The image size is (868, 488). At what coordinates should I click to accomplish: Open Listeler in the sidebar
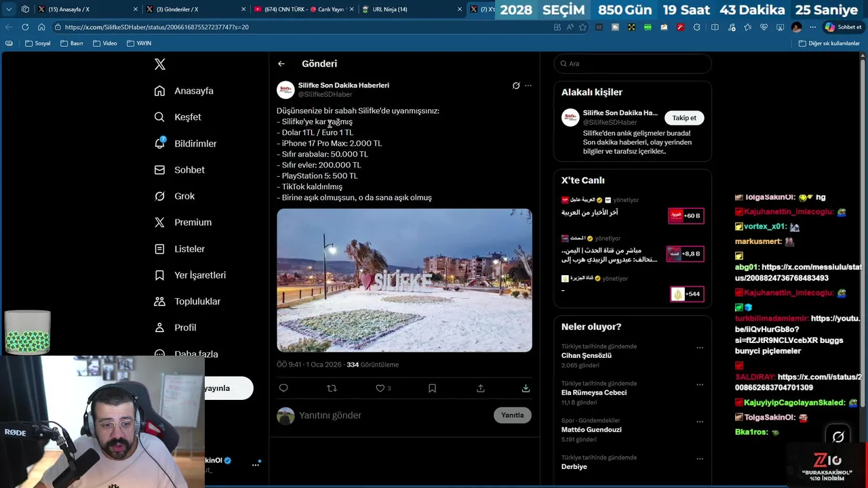pos(179,249)
